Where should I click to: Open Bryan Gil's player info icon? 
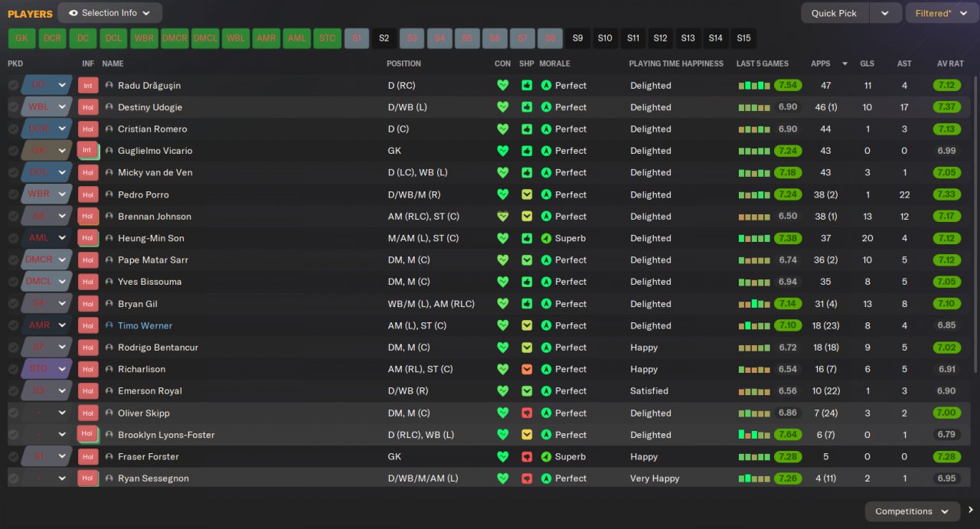pyautogui.click(x=109, y=304)
